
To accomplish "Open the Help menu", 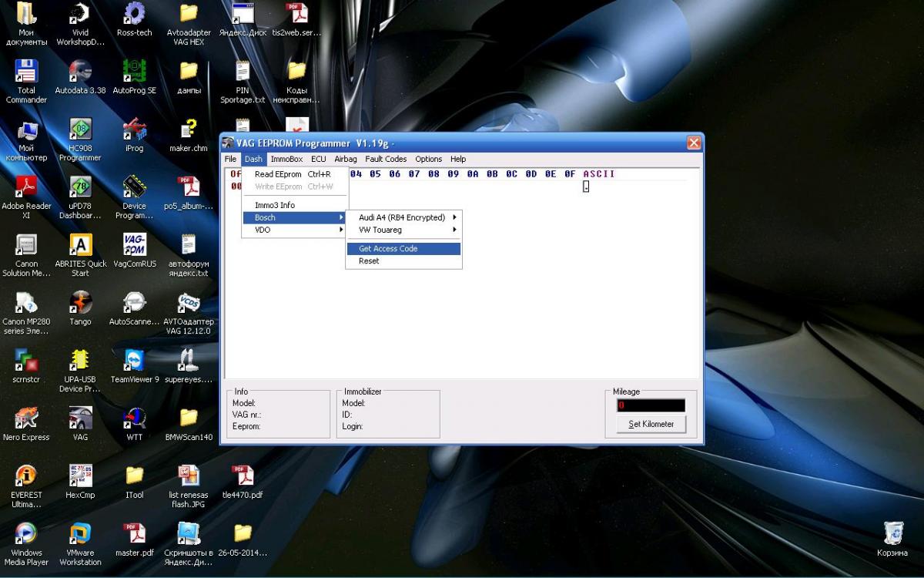I will tap(458, 159).
